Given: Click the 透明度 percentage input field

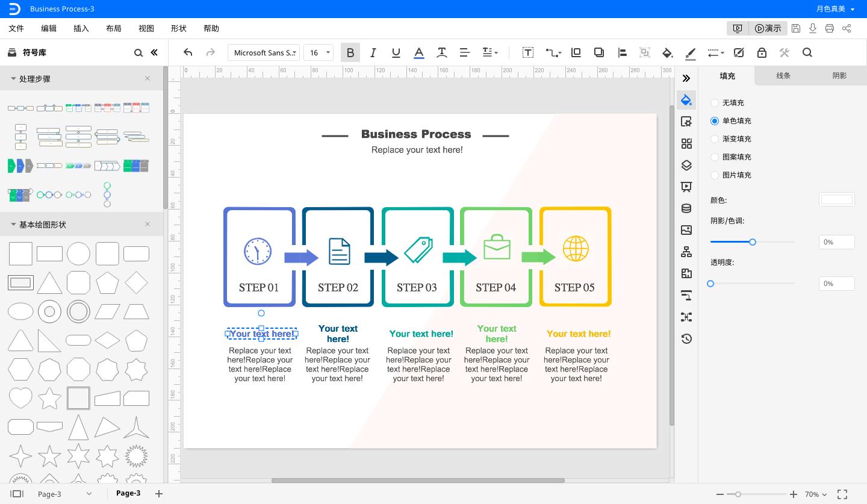Looking at the screenshot, I should tap(836, 284).
